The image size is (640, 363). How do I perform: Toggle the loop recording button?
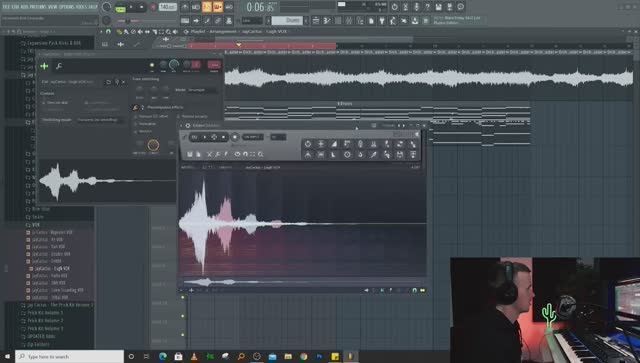coord(229,7)
